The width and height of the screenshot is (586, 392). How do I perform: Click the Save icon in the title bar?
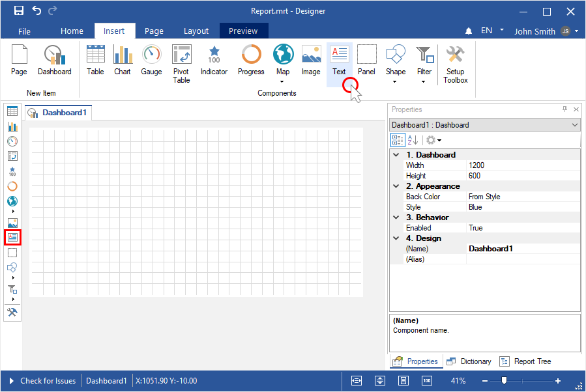pyautogui.click(x=19, y=11)
